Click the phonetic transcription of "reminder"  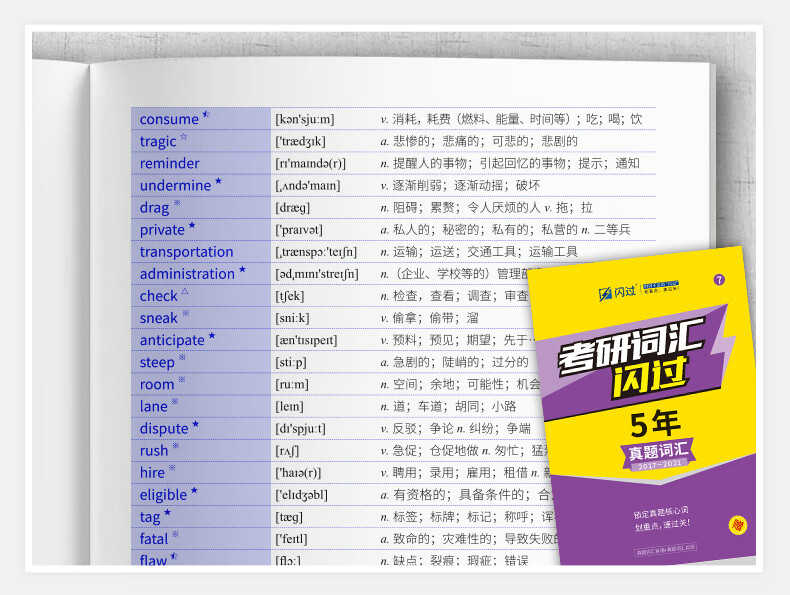tap(310, 164)
